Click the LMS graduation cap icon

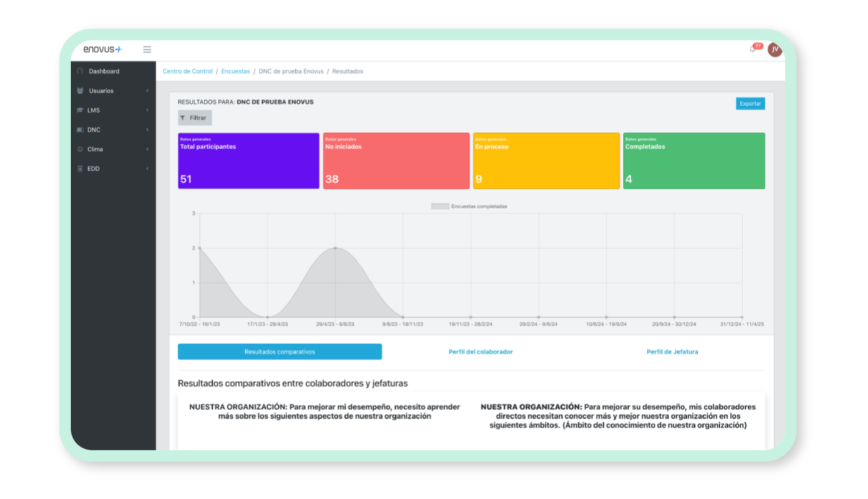[x=80, y=110]
